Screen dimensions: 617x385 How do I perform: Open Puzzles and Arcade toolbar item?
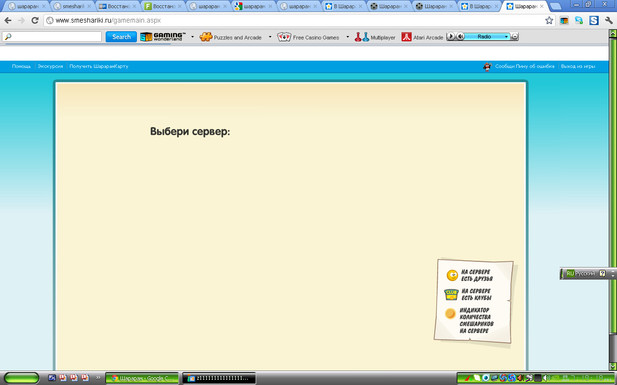(231, 37)
